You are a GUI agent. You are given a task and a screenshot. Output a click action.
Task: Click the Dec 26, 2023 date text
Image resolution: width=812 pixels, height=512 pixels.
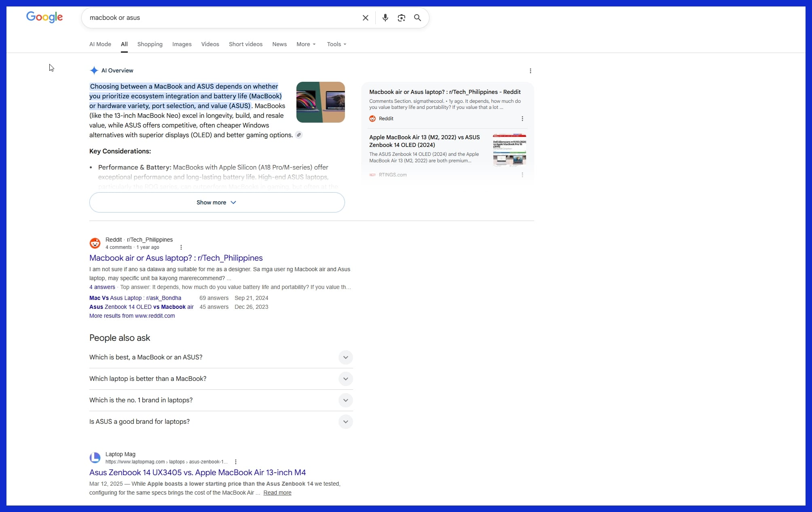click(x=252, y=307)
